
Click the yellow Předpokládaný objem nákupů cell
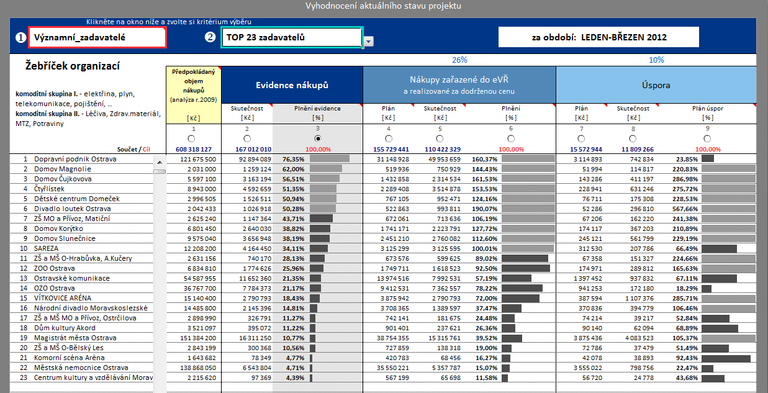click(193, 96)
